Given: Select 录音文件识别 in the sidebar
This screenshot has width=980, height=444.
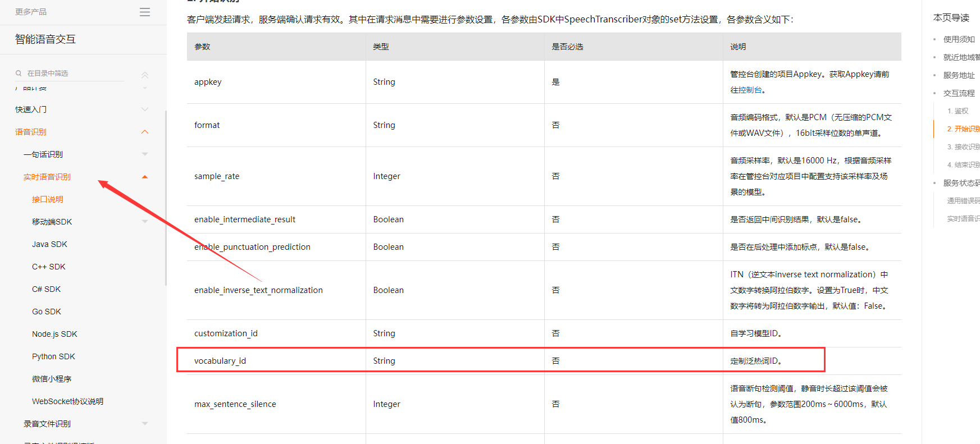Looking at the screenshot, I should pos(47,424).
